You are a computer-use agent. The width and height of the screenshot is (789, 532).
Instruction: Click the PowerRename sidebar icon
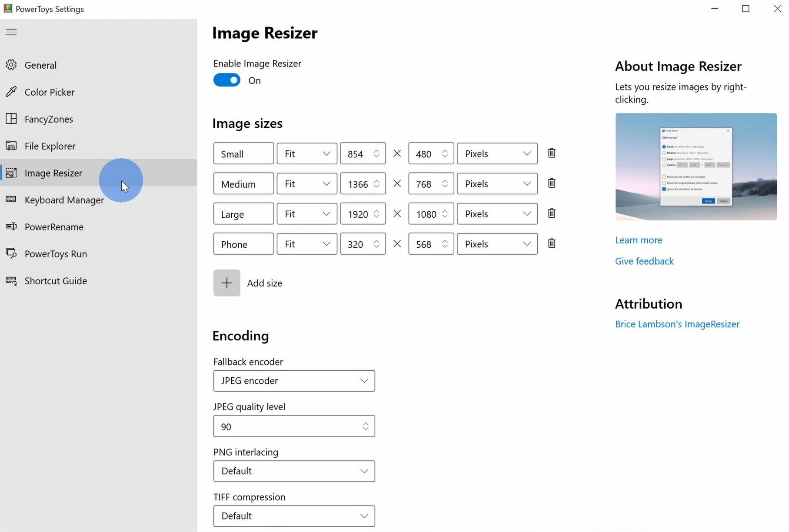click(x=11, y=226)
